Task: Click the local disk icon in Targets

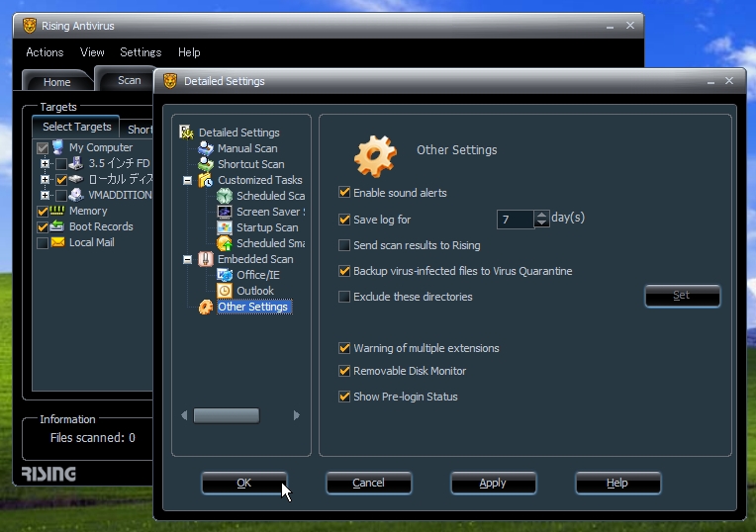Action: (x=75, y=179)
